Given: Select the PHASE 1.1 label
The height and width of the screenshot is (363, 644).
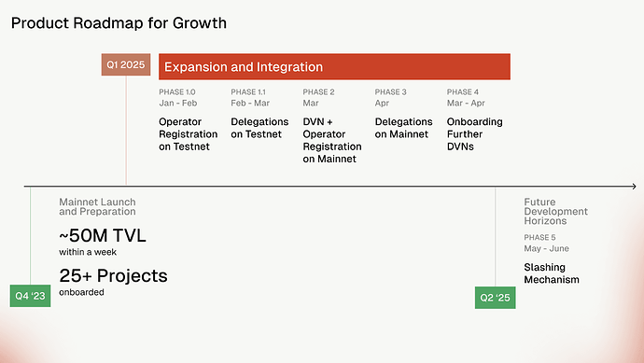Looking at the screenshot, I should [248, 92].
